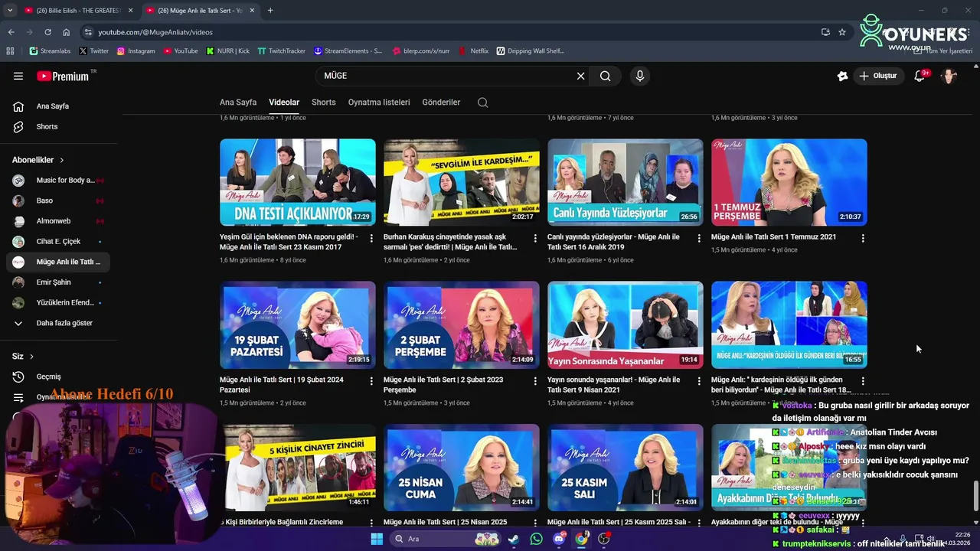Screen dimensions: 980x551
Task: Open the Streamlabs bookmark
Action: tap(50, 51)
